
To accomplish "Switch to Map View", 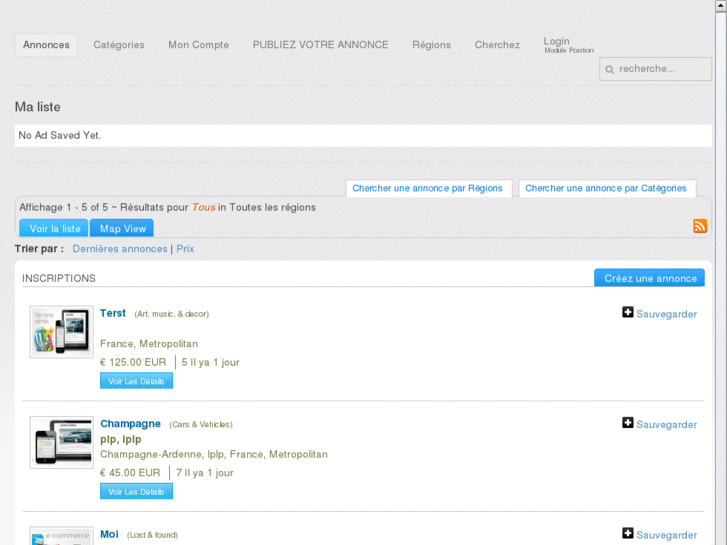I will coord(122,229).
